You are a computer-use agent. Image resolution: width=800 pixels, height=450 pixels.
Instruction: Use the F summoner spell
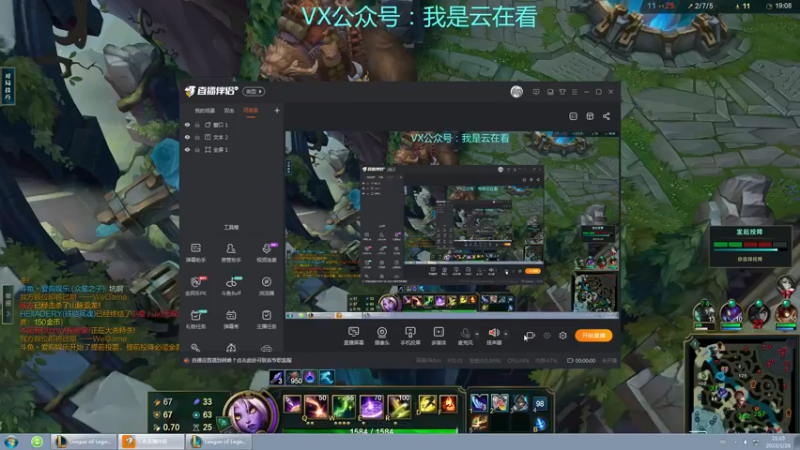(448, 404)
